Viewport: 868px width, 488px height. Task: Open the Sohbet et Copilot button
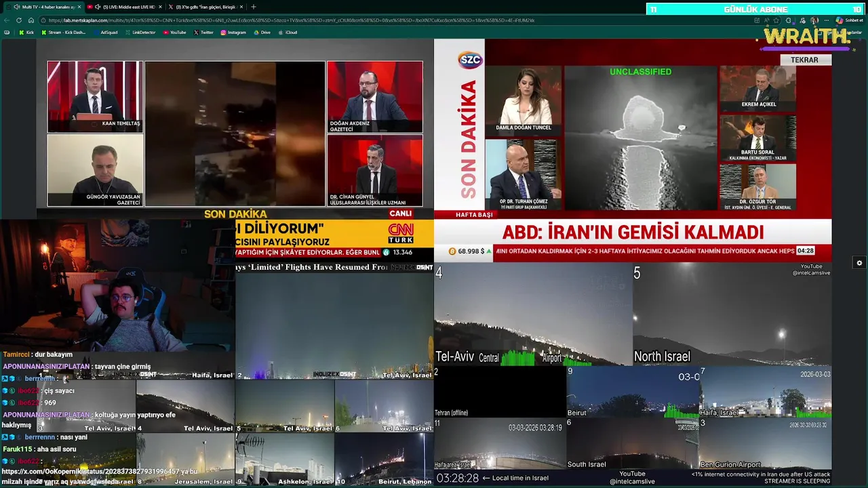[850, 20]
